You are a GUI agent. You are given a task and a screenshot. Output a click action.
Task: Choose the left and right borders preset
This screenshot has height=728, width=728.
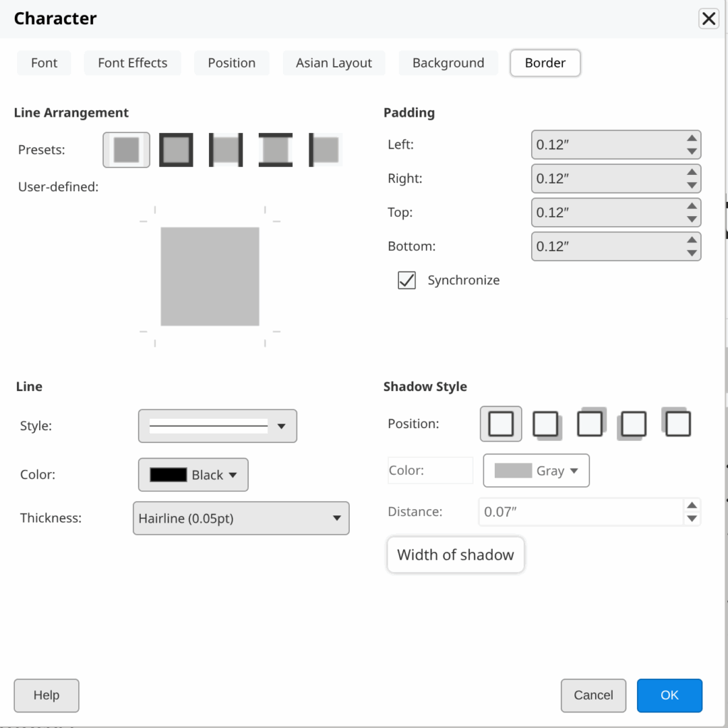(x=225, y=150)
